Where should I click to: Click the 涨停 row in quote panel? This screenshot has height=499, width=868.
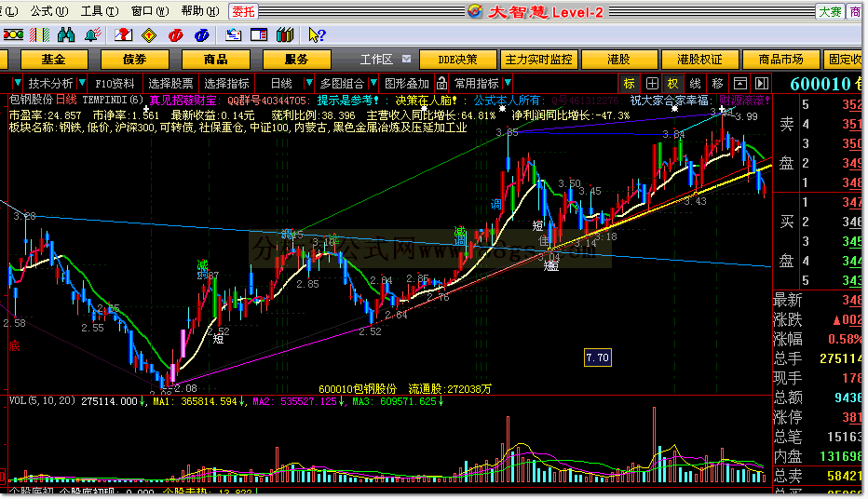[x=818, y=416]
